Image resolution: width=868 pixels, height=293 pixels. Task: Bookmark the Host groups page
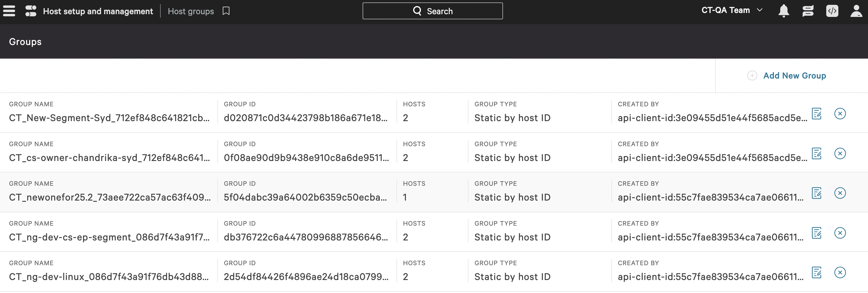click(x=226, y=11)
